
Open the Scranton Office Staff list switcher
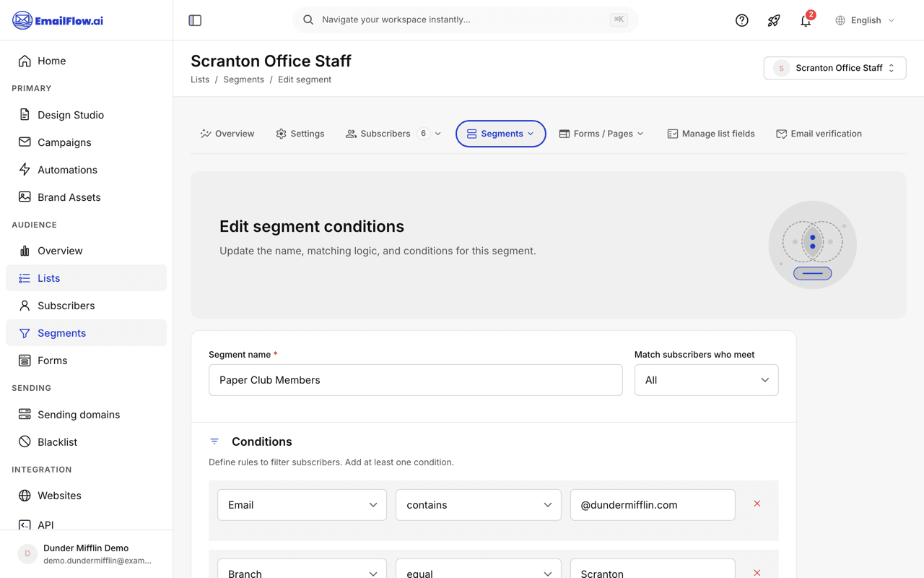pos(834,68)
